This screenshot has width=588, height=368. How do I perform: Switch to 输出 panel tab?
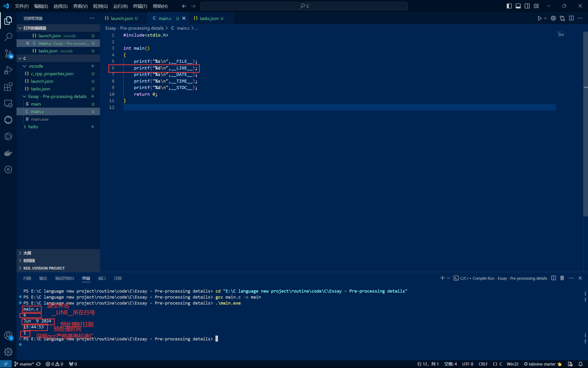(x=43, y=278)
